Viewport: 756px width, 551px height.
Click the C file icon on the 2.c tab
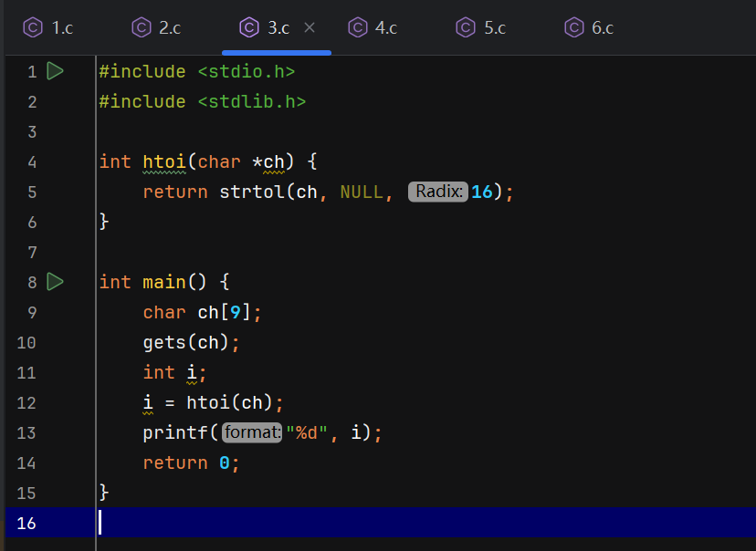[142, 27]
